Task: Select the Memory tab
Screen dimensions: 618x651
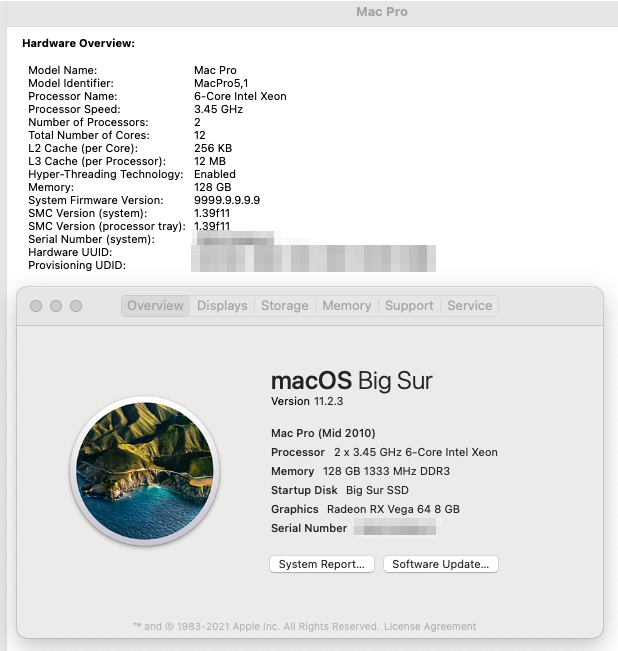Action: [x=347, y=306]
